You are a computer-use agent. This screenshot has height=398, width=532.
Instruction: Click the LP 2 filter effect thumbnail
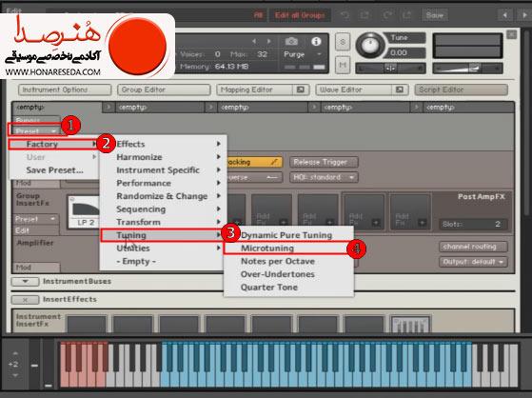pos(84,212)
